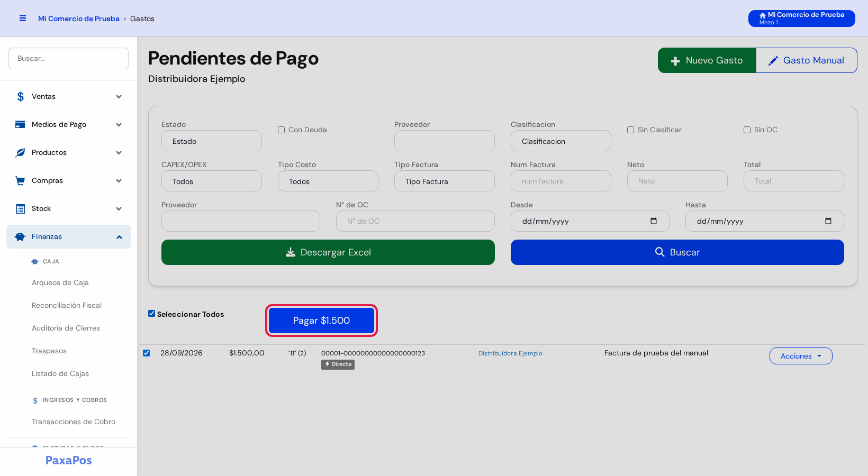Click the Mi Comercio de Prueba breadcrumb

79,19
